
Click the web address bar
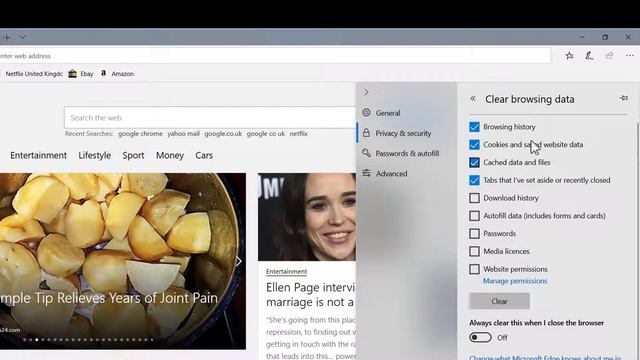(x=274, y=56)
